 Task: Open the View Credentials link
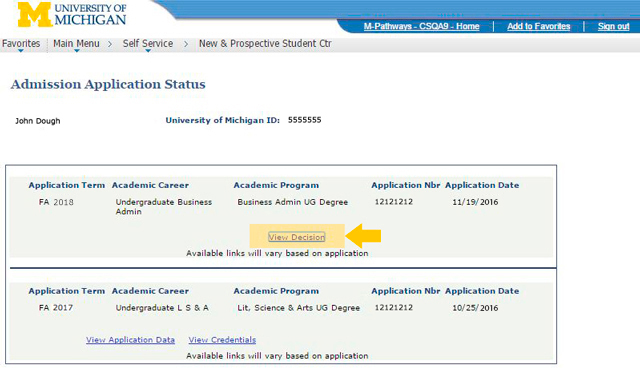(222, 340)
